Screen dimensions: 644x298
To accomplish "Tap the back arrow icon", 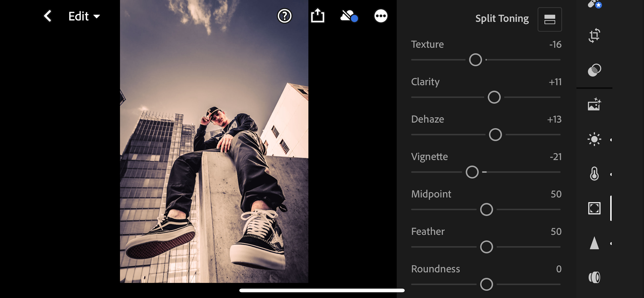I will point(47,16).
